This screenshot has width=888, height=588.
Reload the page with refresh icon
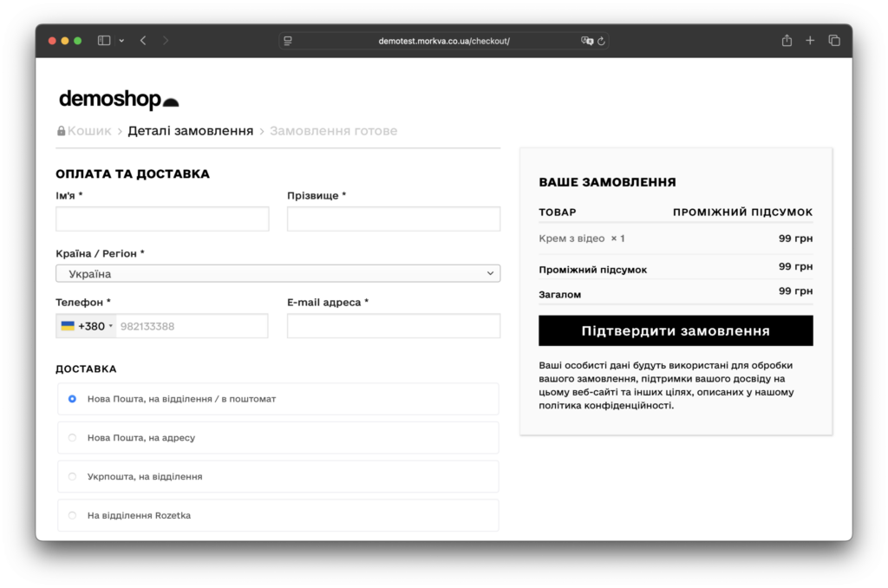click(602, 41)
